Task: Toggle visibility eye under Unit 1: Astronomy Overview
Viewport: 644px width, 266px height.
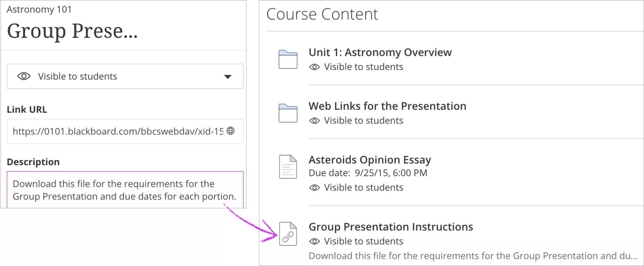Action: point(314,67)
